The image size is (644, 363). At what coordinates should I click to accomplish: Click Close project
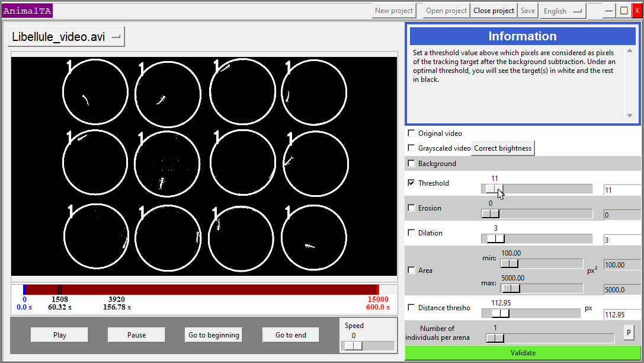tap(494, 11)
